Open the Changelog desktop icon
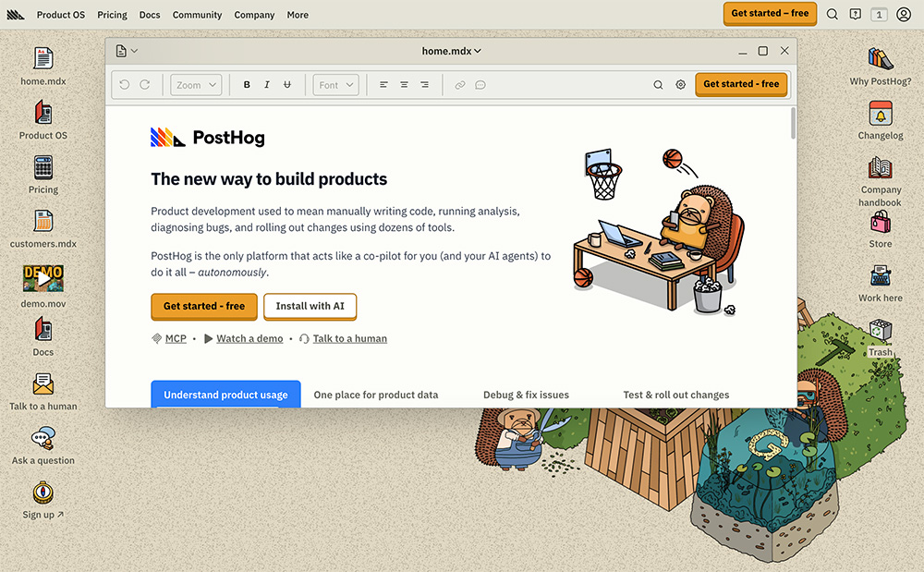The image size is (924, 572). 881,113
